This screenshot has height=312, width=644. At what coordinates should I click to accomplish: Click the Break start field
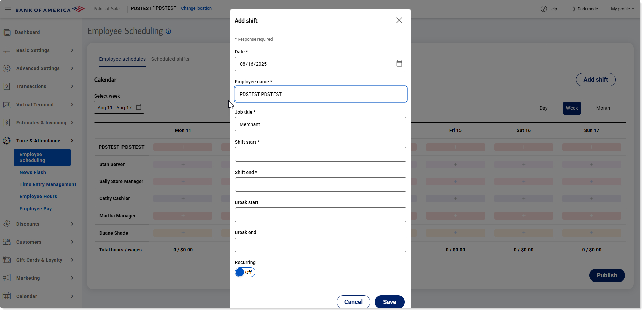pos(320,215)
